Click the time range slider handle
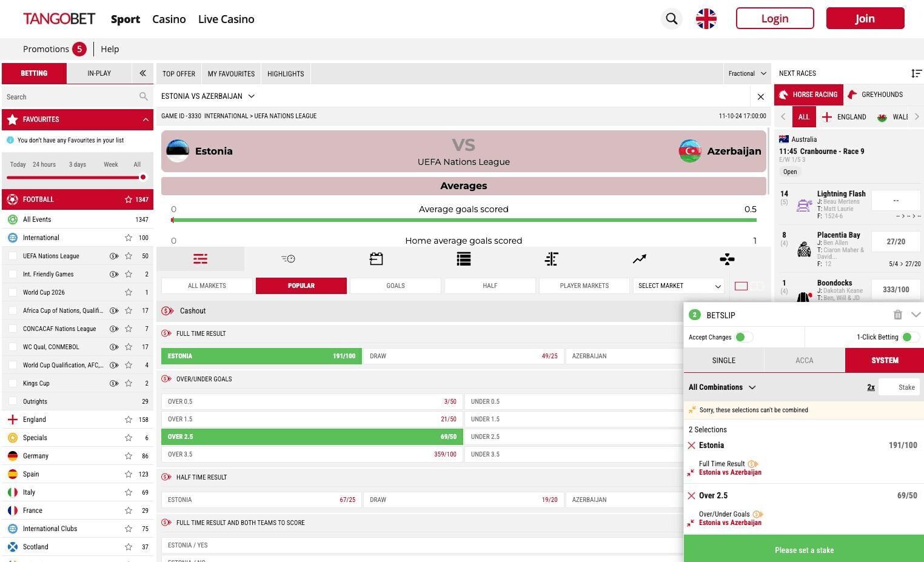924x562 pixels. tap(143, 177)
